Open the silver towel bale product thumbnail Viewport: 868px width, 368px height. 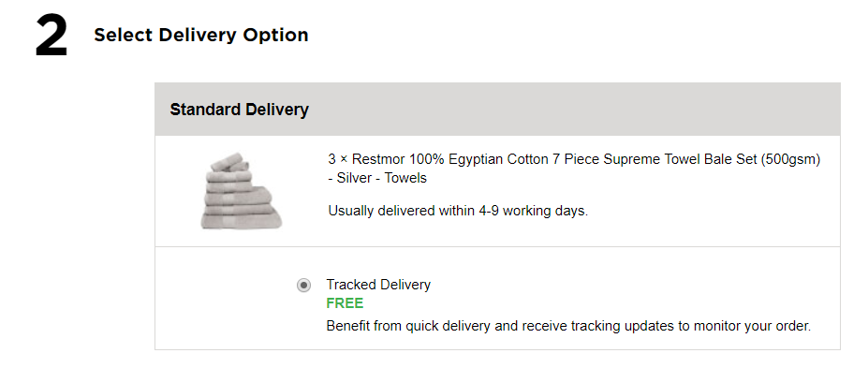click(x=241, y=191)
